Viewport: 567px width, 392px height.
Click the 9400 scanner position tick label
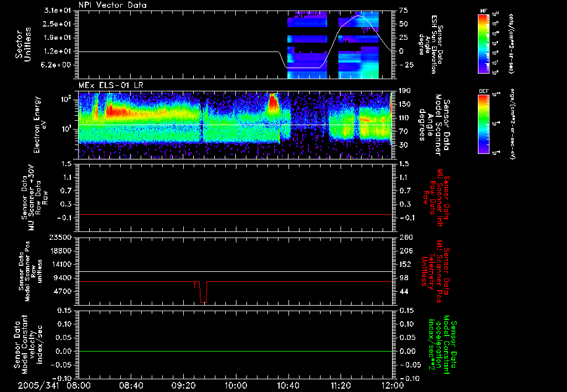pos(63,278)
